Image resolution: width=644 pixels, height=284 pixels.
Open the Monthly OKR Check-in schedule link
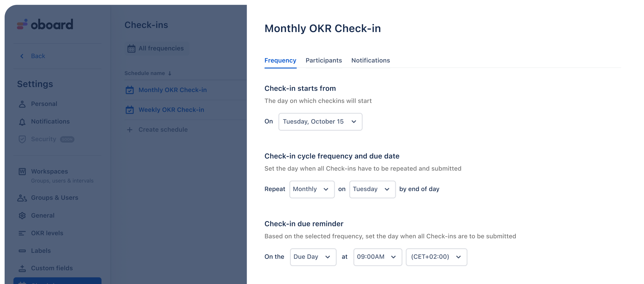pyautogui.click(x=173, y=90)
